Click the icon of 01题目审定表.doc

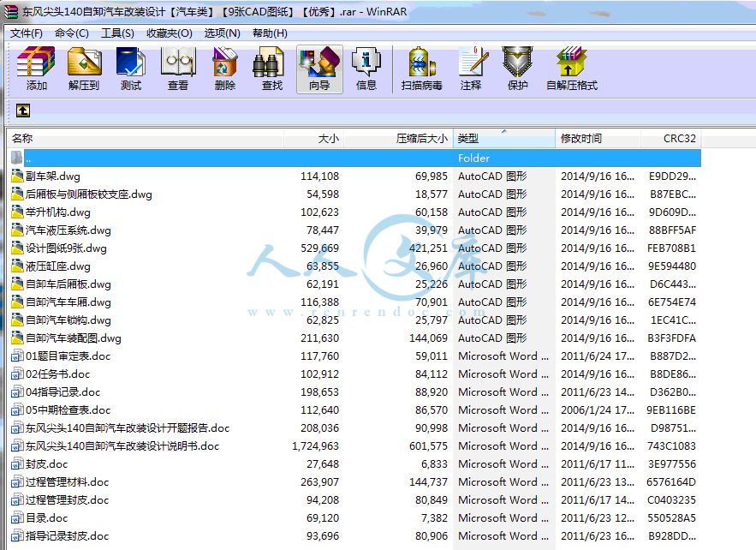(x=17, y=356)
